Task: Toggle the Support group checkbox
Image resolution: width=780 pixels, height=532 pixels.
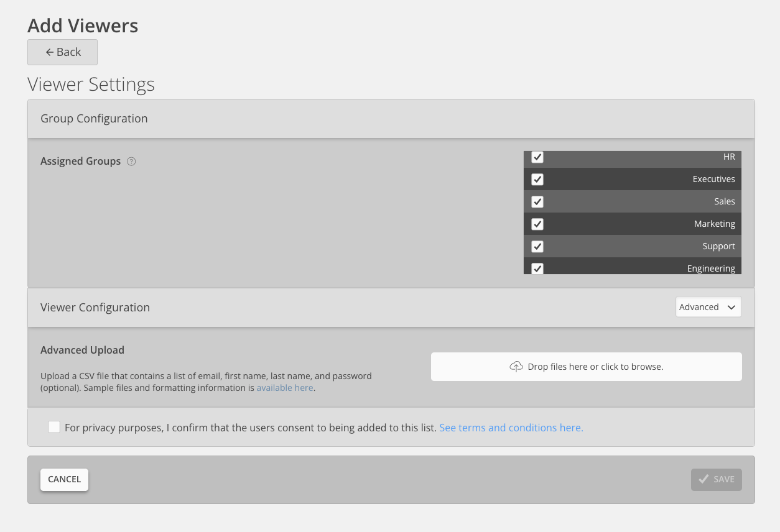Action: 537,247
